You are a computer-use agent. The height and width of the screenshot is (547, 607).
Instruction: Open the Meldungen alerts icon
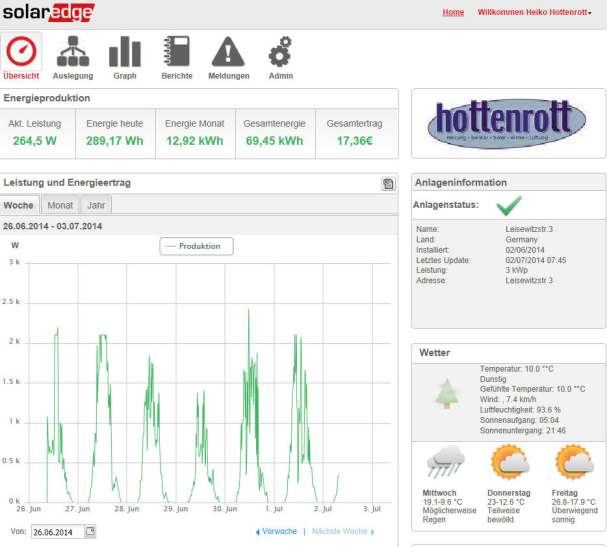[x=229, y=52]
